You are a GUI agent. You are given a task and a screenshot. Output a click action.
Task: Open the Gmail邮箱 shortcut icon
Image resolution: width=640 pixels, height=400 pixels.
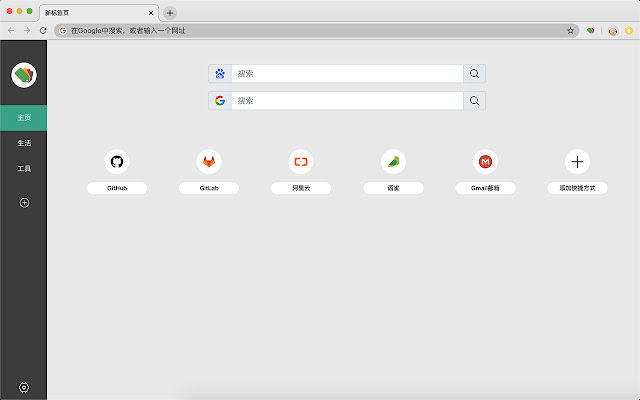click(485, 162)
